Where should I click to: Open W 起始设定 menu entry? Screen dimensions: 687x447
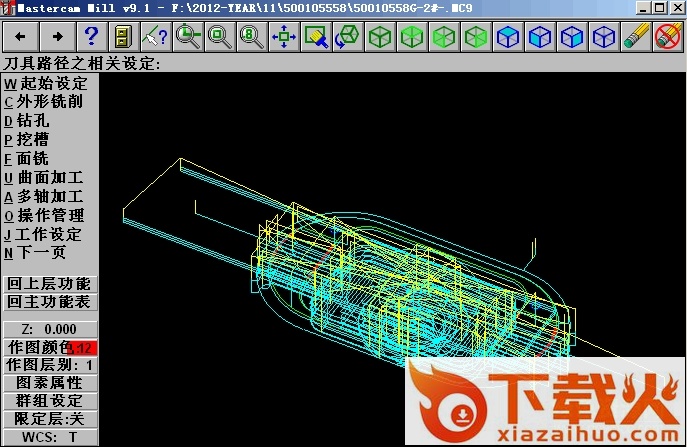(x=46, y=83)
